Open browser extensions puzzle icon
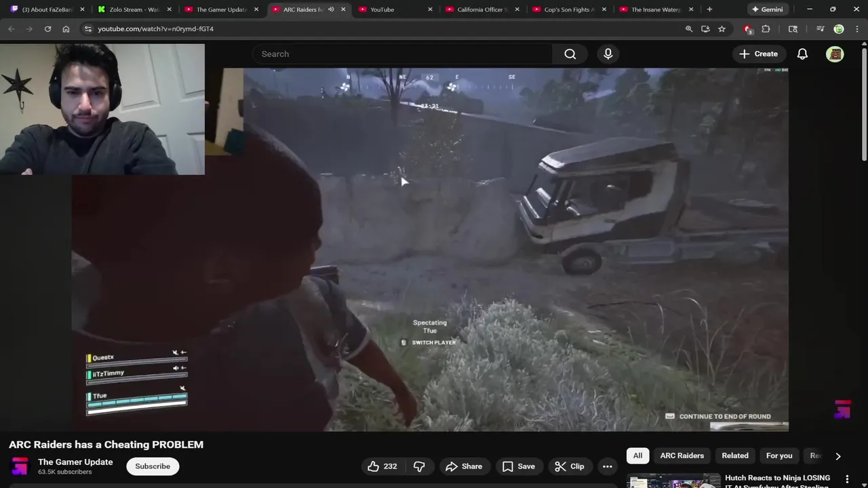The width and height of the screenshot is (868, 488). tap(766, 29)
